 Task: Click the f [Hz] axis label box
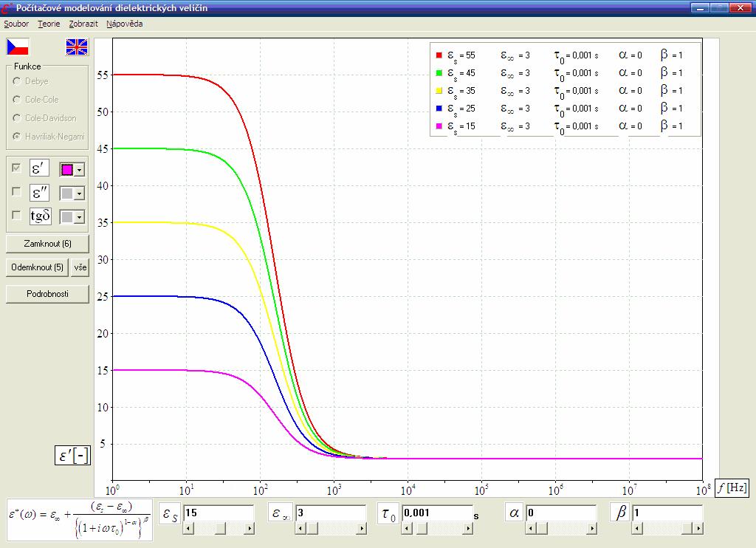[732, 488]
